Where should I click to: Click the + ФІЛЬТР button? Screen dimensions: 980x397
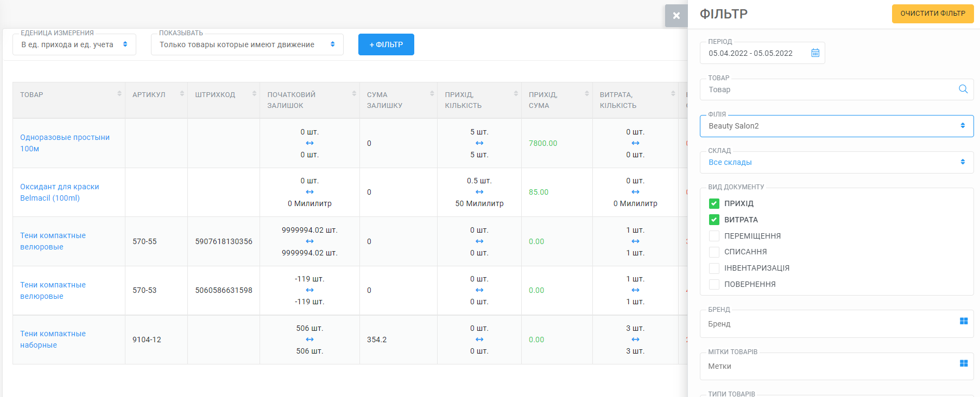click(386, 44)
